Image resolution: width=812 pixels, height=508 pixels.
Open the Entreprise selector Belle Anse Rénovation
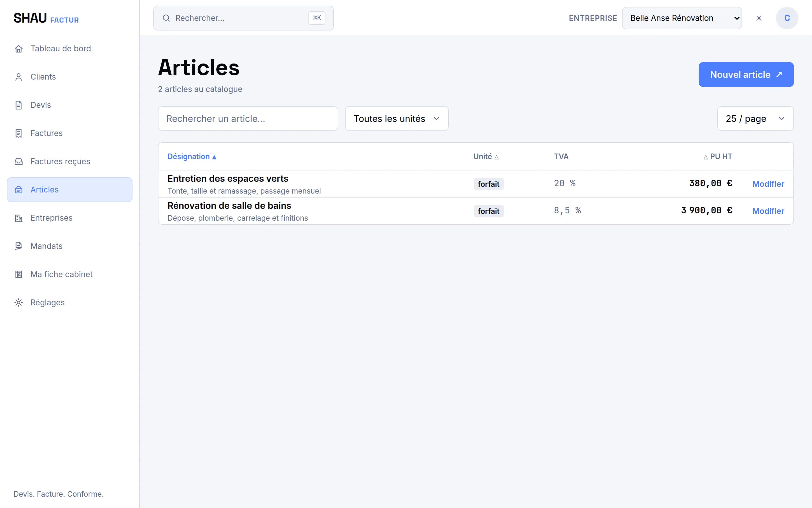point(682,18)
